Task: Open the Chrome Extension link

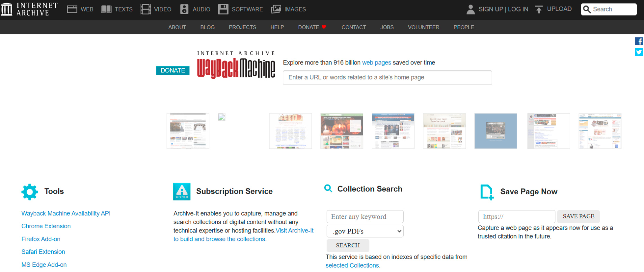Action: click(x=46, y=226)
